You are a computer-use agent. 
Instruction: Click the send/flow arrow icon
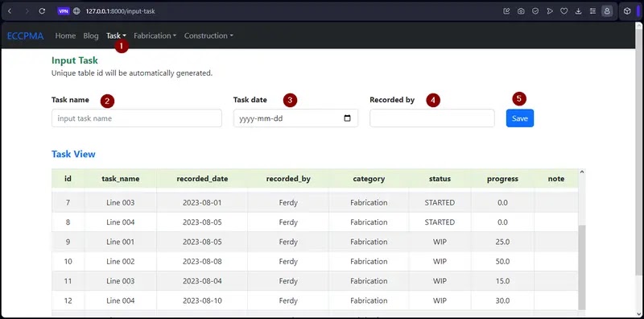coord(550,11)
